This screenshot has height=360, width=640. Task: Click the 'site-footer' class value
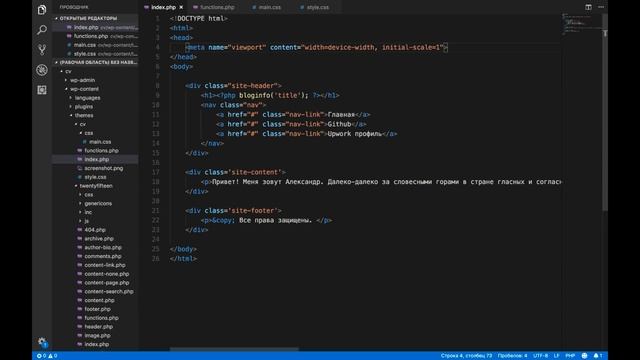click(255, 211)
